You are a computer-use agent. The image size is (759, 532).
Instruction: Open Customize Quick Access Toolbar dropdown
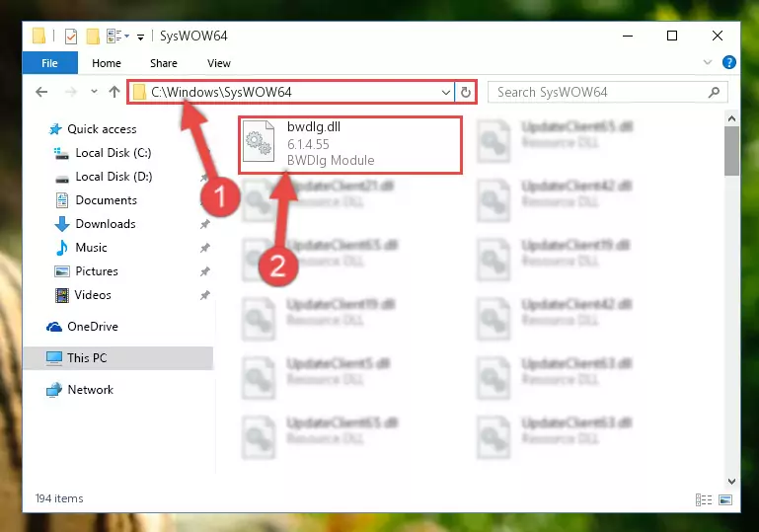pos(140,37)
